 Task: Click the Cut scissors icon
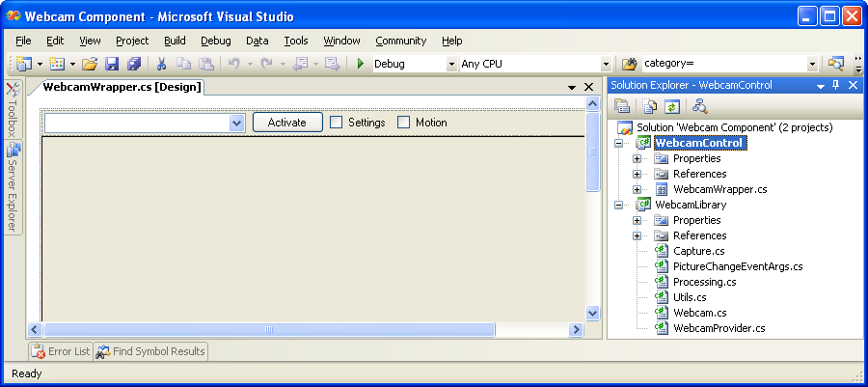pyautogui.click(x=162, y=64)
